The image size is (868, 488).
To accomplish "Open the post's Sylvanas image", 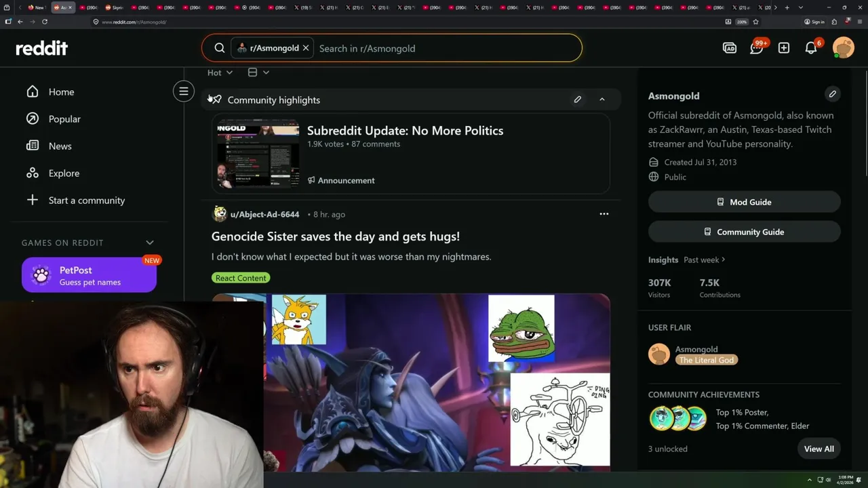I will click(x=411, y=382).
